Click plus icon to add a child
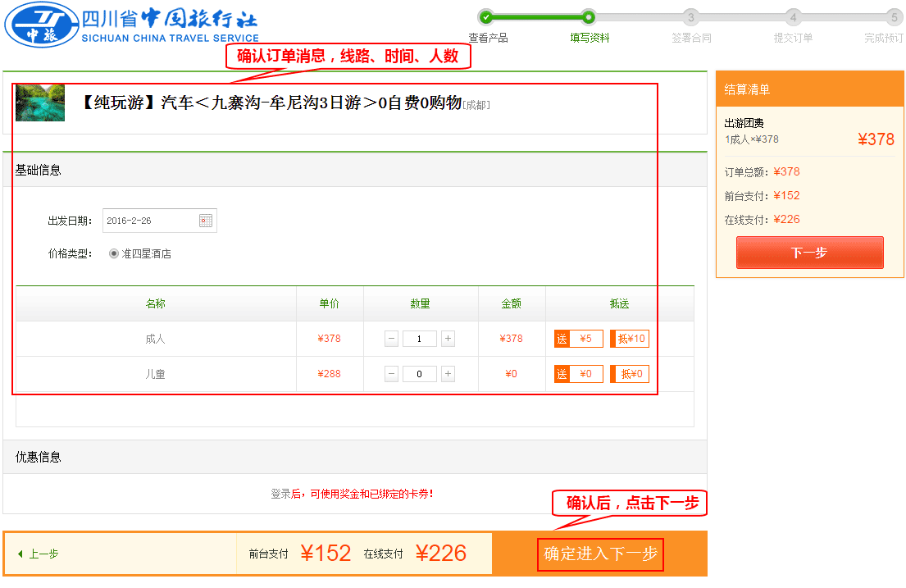Screen dimensions: 906x588 448,373
